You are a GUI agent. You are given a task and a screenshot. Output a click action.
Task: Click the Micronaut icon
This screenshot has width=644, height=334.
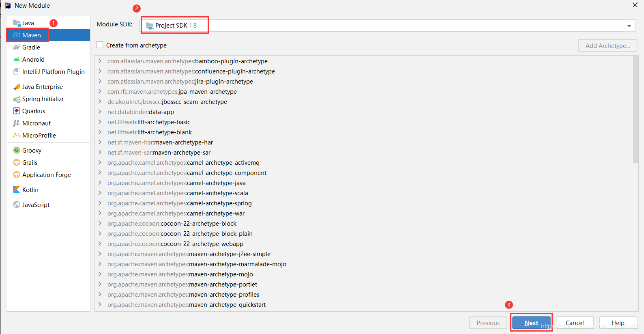17,123
